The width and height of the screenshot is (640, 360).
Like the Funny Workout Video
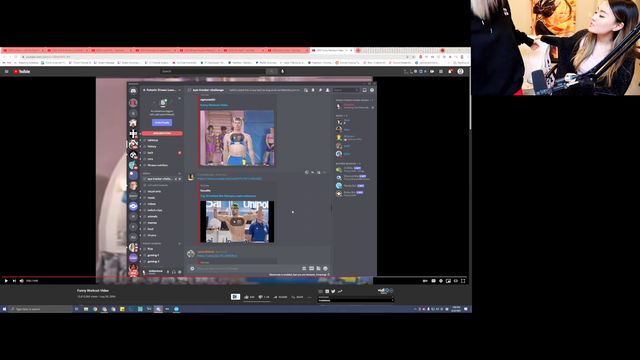pyautogui.click(x=249, y=297)
